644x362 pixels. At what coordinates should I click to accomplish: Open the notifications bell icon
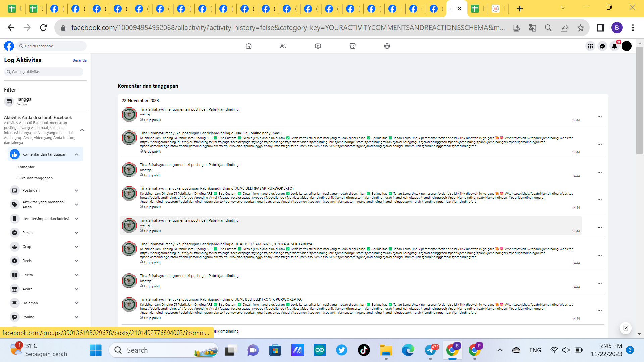[x=614, y=46]
